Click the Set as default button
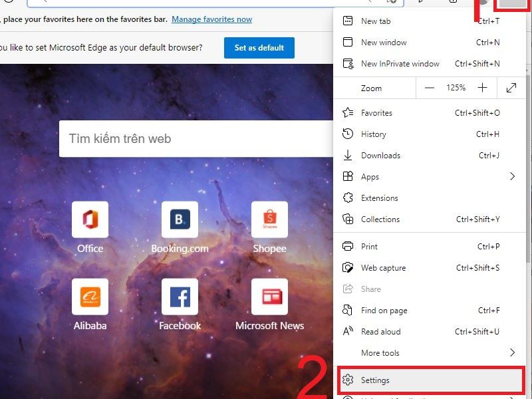The height and width of the screenshot is (399, 532). click(259, 47)
